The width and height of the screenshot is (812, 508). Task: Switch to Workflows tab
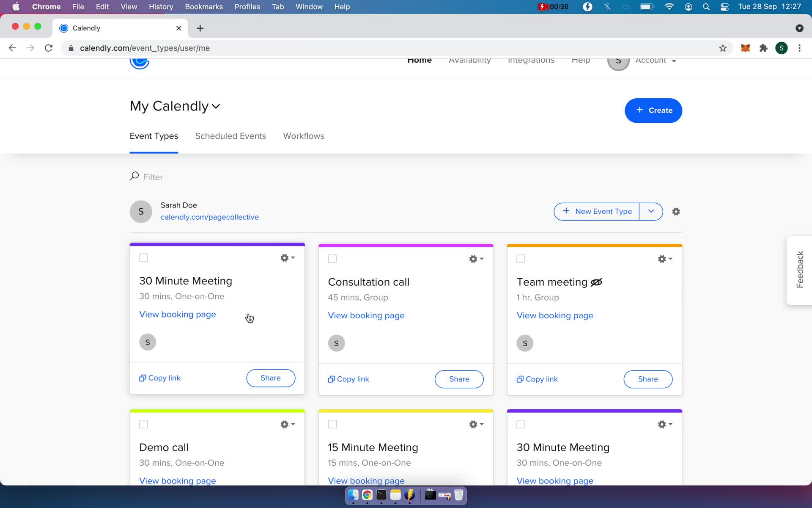pos(304,136)
